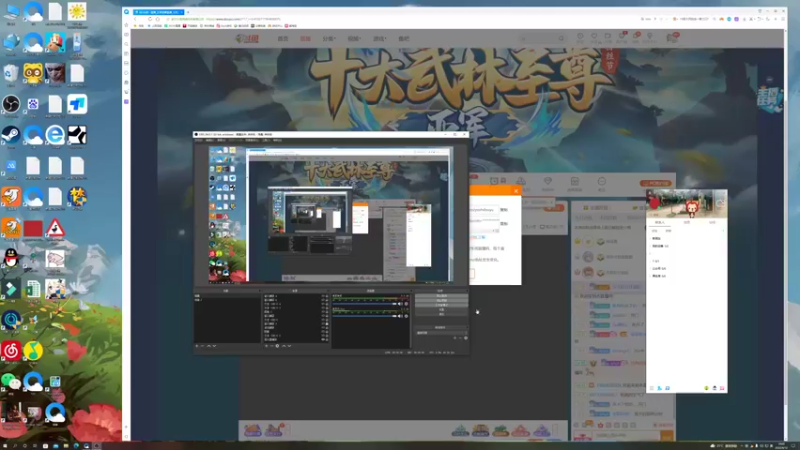
Task: Open the Excel spreadsheet file on desktop
Action: pos(33,289)
